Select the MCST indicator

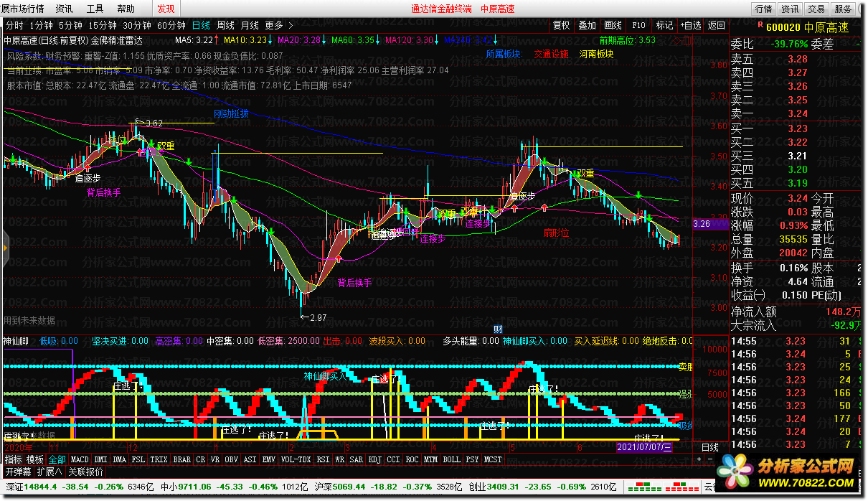(493, 459)
